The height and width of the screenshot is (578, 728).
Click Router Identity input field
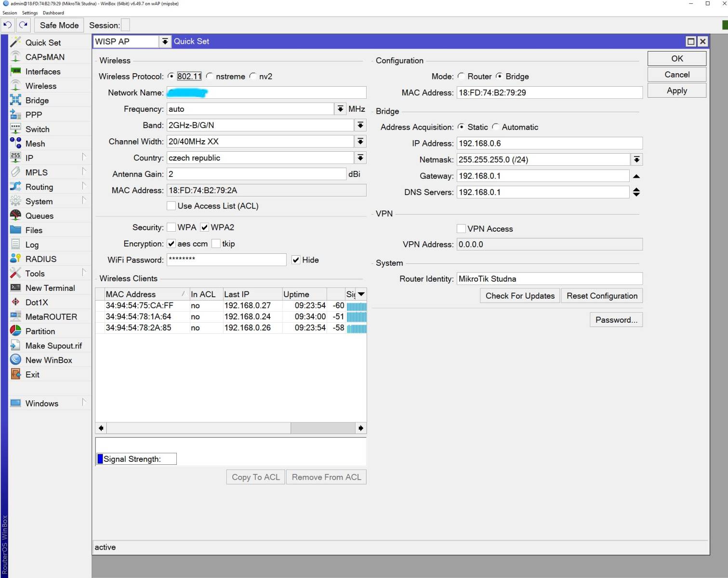(x=550, y=279)
